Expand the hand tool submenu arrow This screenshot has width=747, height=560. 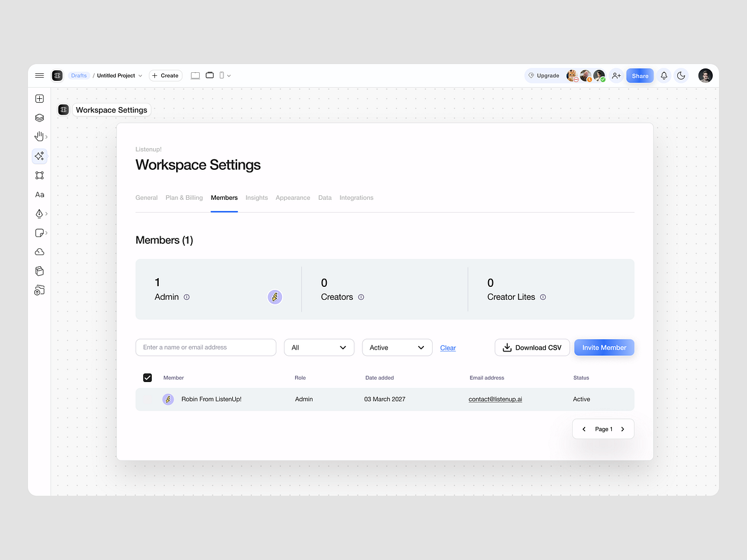pyautogui.click(x=47, y=137)
